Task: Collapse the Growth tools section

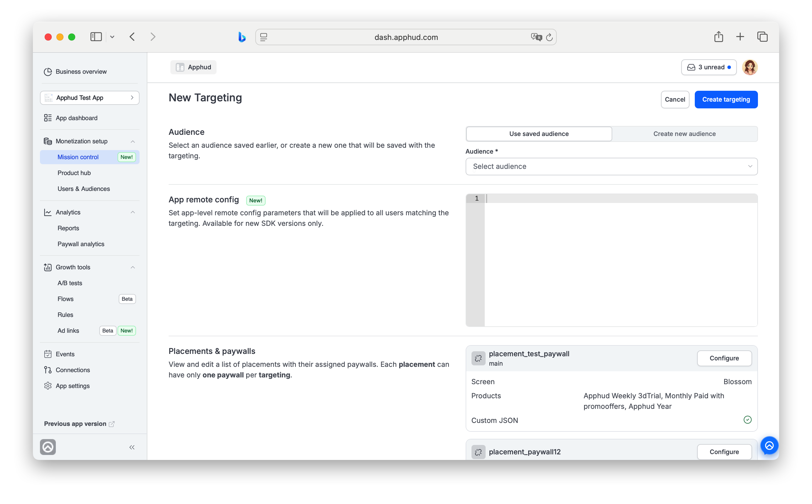Action: [x=133, y=268]
